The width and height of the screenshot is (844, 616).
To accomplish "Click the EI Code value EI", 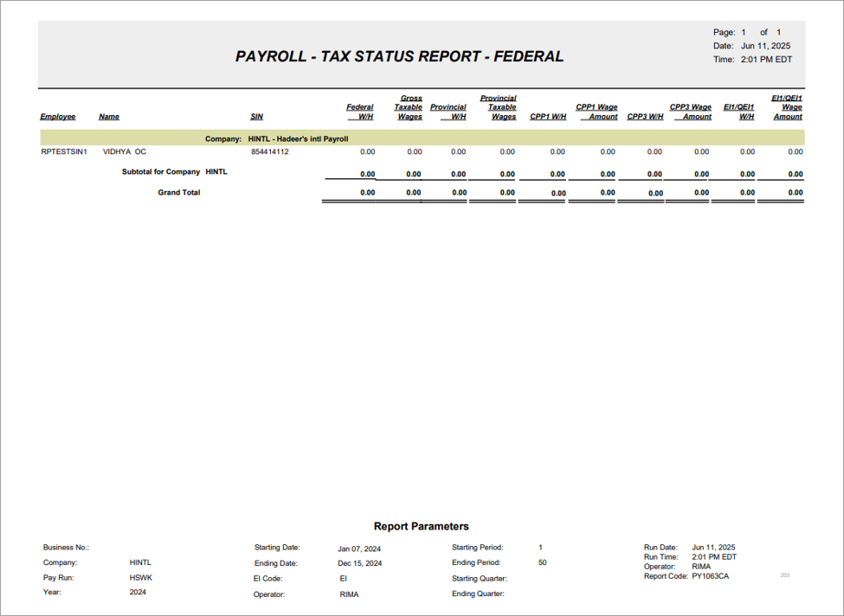I will point(344,578).
